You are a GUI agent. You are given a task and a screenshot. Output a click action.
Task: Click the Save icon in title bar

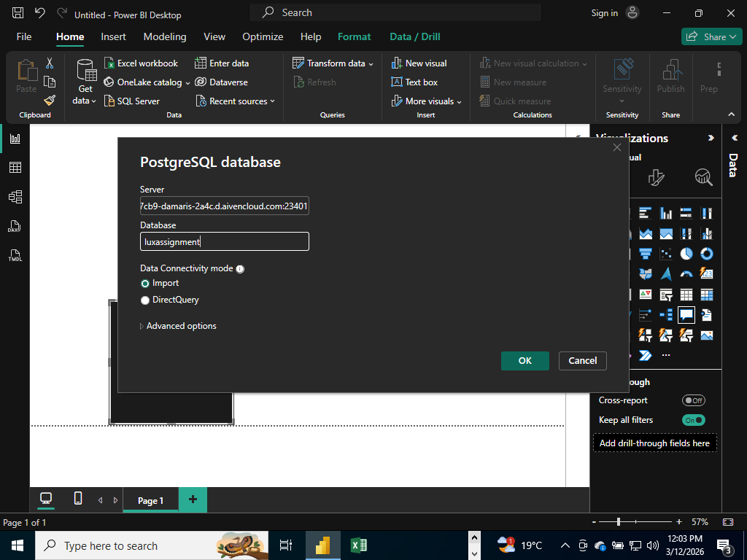[x=18, y=13]
